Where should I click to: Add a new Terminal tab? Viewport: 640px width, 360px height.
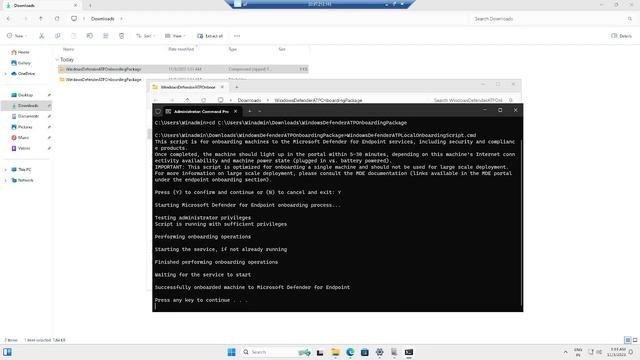(249, 111)
